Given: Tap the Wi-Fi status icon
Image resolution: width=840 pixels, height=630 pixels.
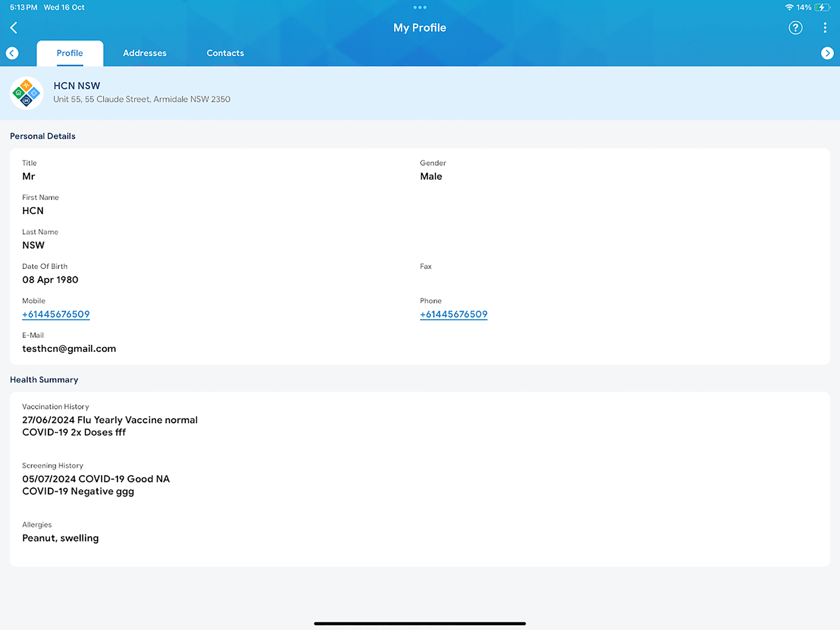Looking at the screenshot, I should point(789,7).
